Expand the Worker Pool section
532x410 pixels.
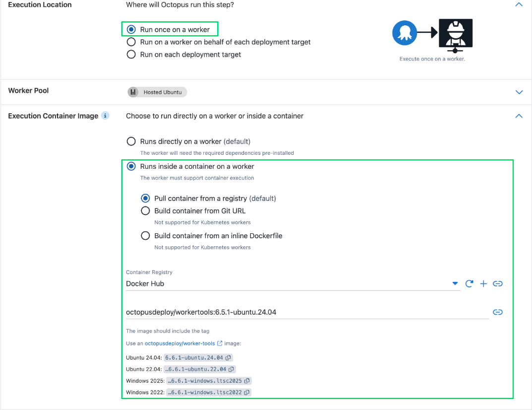(x=519, y=92)
